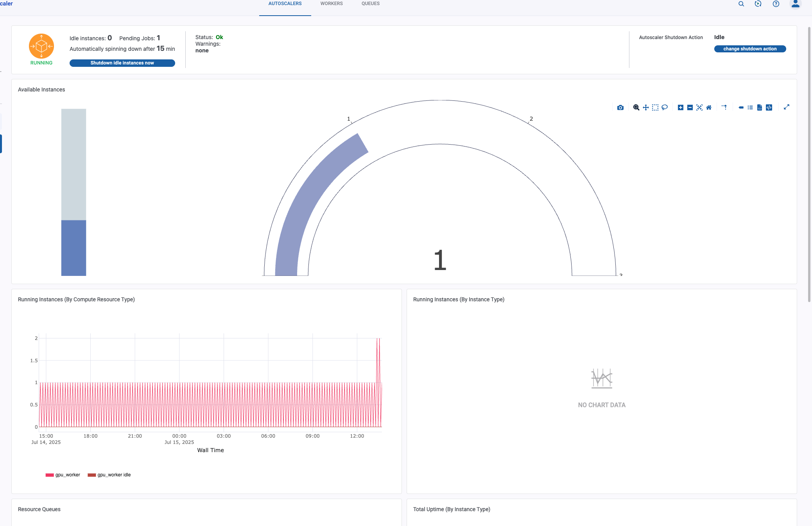Click the Wall Time axis label

pyautogui.click(x=210, y=450)
